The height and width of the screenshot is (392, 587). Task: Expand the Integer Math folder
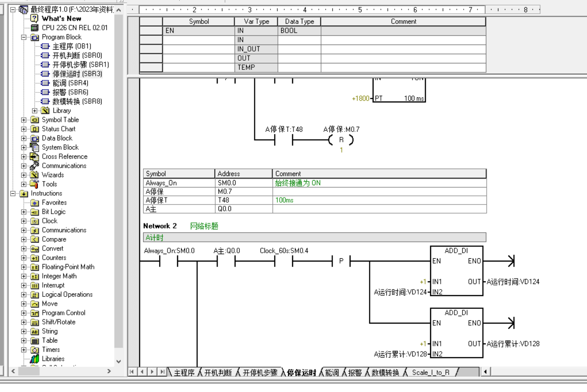(x=25, y=276)
